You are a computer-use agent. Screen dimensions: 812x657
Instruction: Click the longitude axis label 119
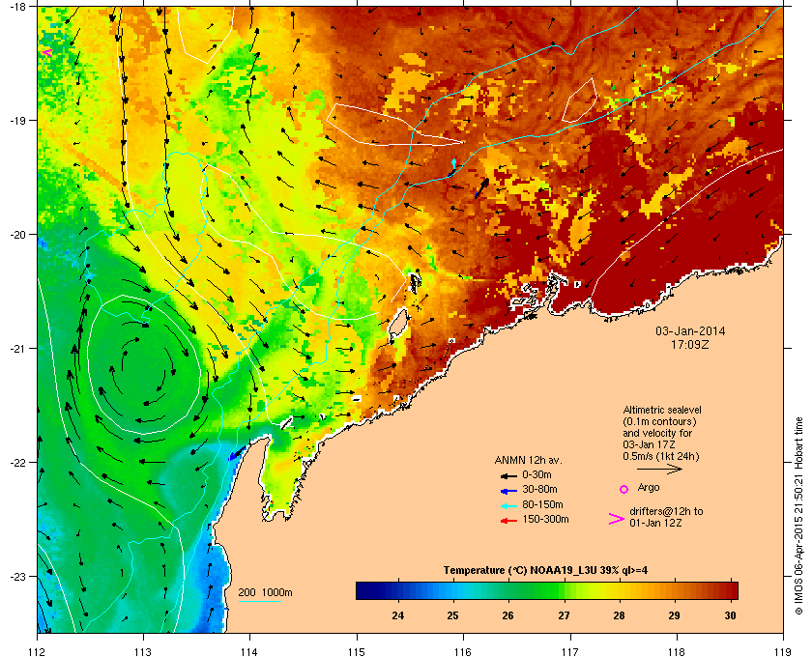[x=783, y=651]
